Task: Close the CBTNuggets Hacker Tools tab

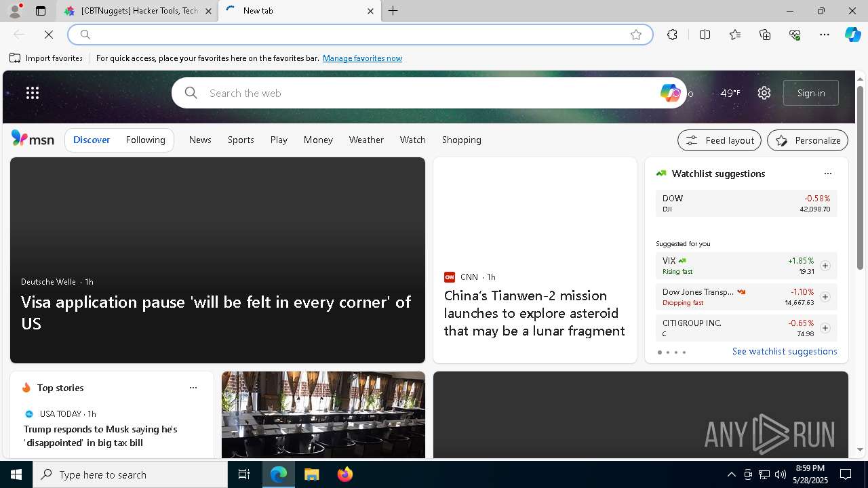Action: click(x=208, y=11)
